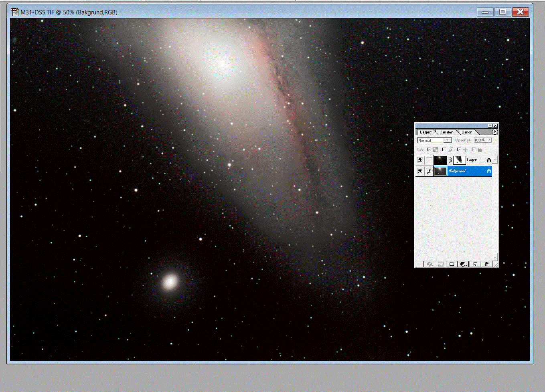Image resolution: width=545 pixels, height=392 pixels.
Task: Hide the Lager 1 layer
Action: coord(420,160)
